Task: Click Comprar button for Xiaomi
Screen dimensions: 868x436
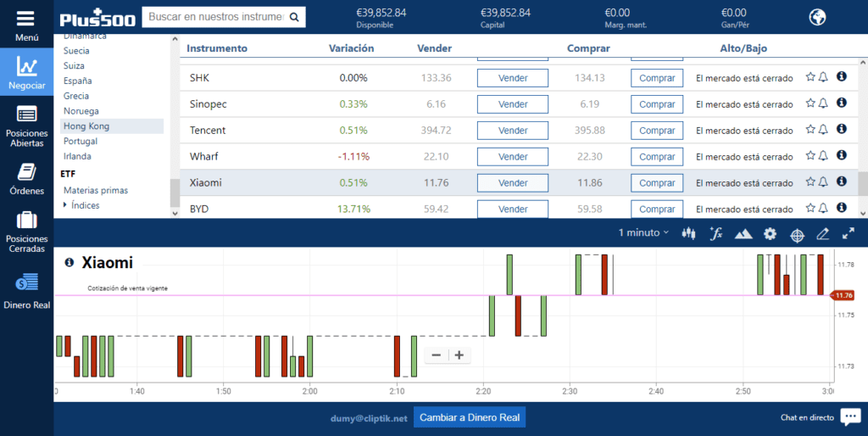Action: (657, 183)
